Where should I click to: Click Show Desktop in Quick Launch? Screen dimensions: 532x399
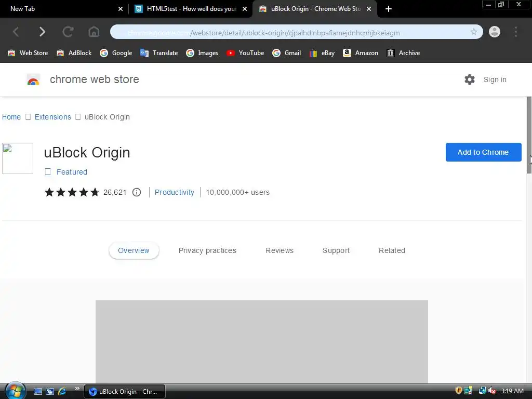[x=37, y=392]
